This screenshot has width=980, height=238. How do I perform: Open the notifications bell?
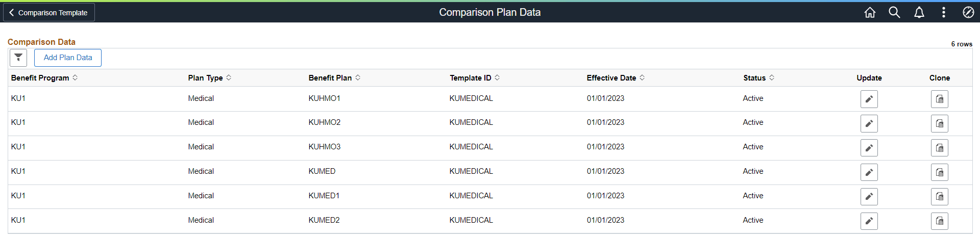(x=919, y=12)
